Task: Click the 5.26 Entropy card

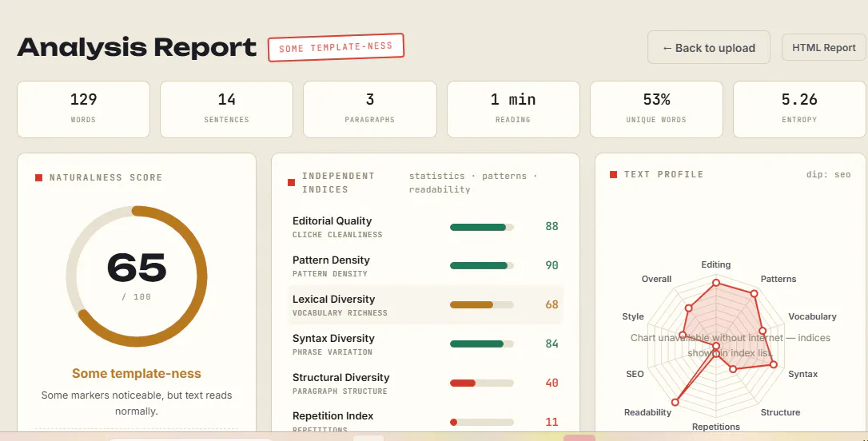Action: click(x=799, y=109)
